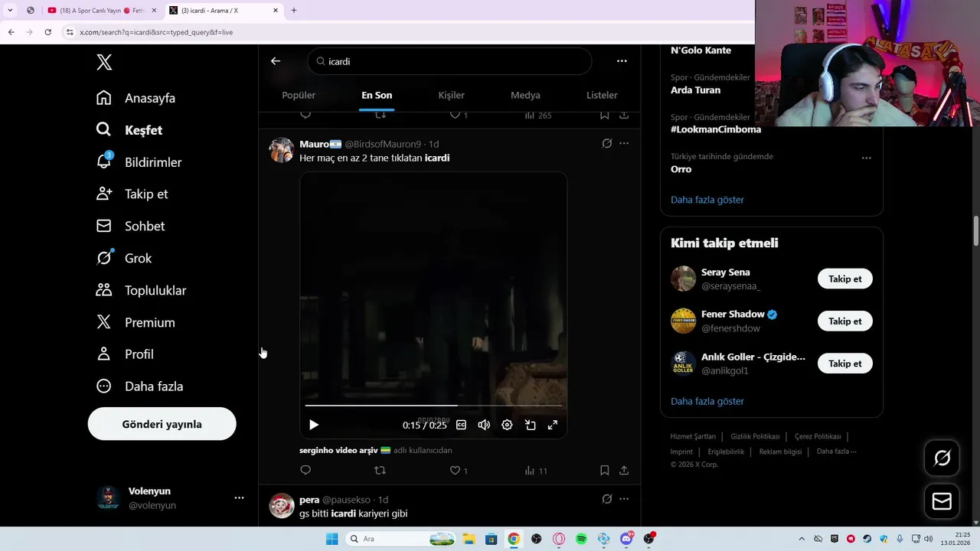Switch to A Spor Canlı Yayın tab

tap(101, 10)
